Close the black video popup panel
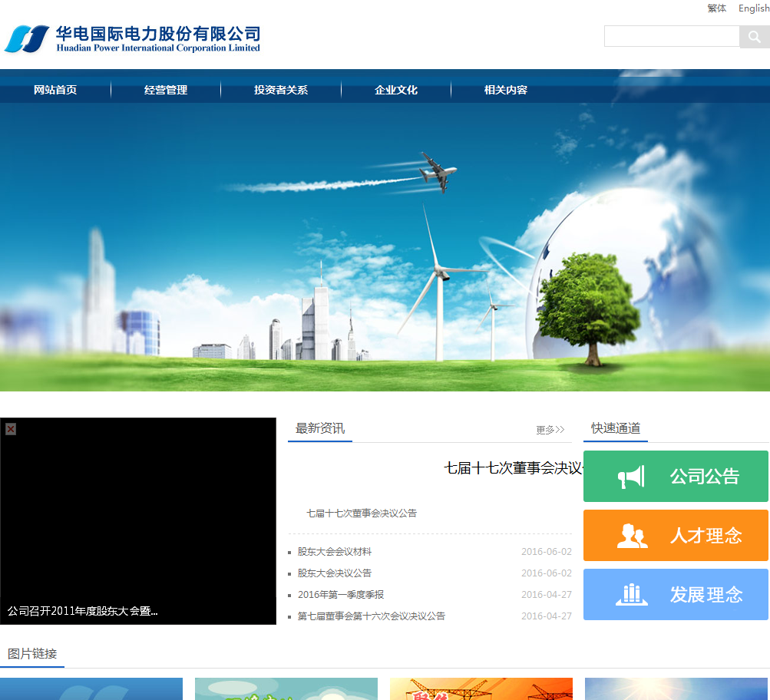The image size is (770, 700). 11,429
